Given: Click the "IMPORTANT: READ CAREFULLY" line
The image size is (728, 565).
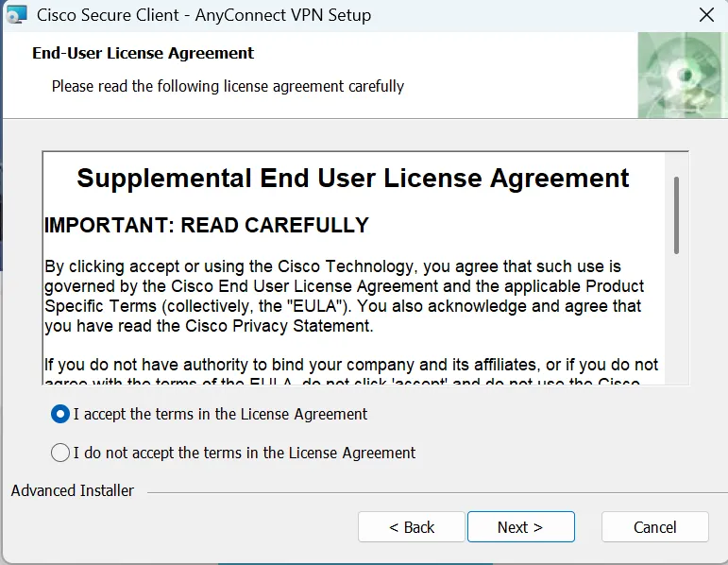Looking at the screenshot, I should coord(207,226).
